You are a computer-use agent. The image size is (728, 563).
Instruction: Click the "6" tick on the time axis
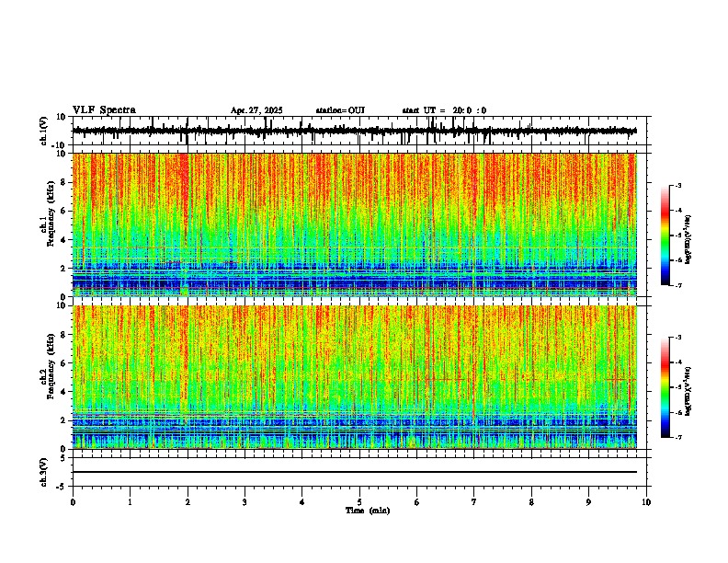[417, 502]
